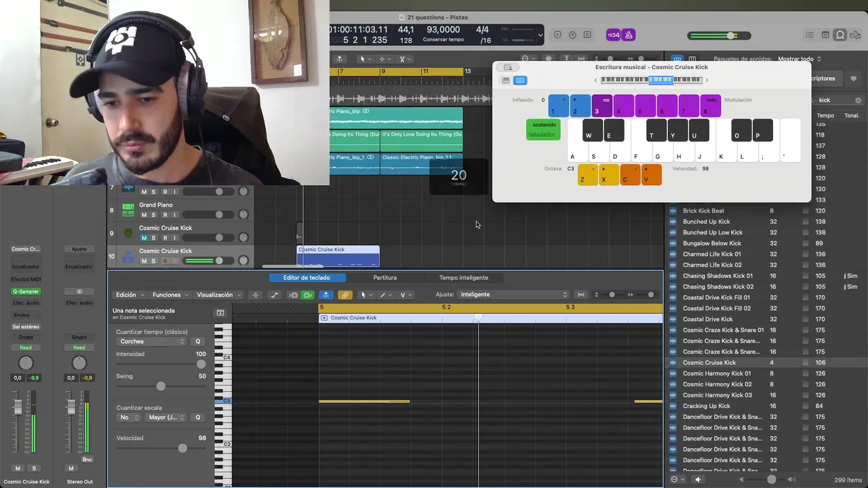The width and height of the screenshot is (868, 488).
Task: Switch loop browser to column view
Action: pyautogui.click(x=692, y=59)
